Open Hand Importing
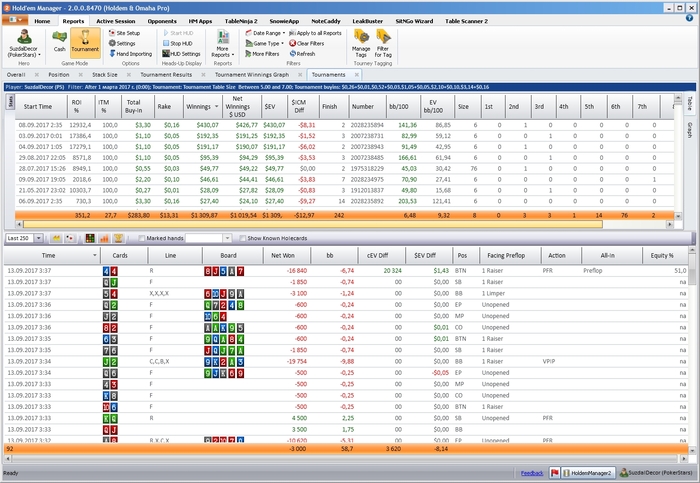The width and height of the screenshot is (700, 483). coord(130,54)
